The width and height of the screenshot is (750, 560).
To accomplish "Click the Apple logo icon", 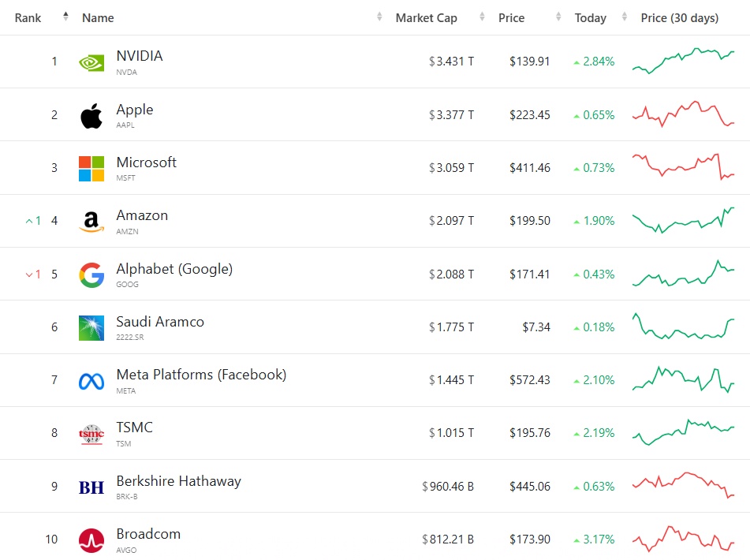I will point(91,115).
